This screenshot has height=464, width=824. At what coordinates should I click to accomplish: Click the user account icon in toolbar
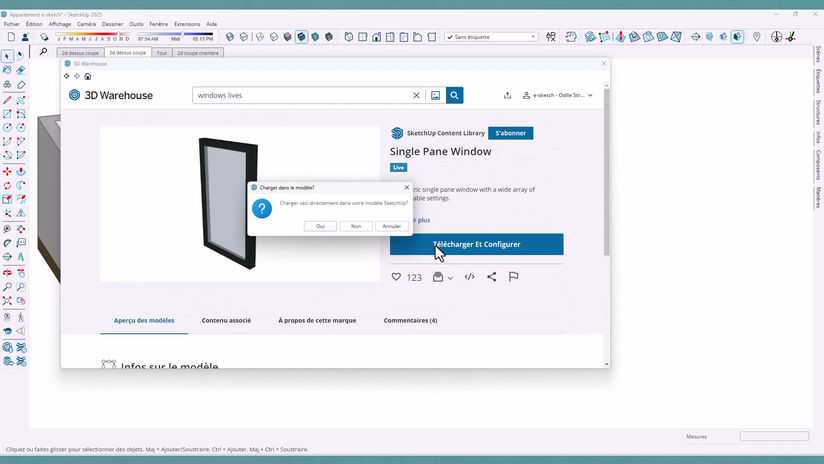point(25,37)
